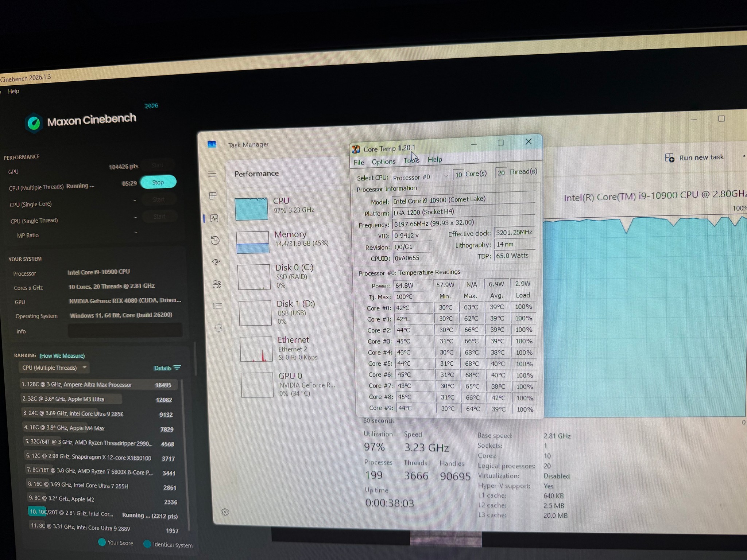Click Core Temp application icon in title bar

[x=356, y=149]
